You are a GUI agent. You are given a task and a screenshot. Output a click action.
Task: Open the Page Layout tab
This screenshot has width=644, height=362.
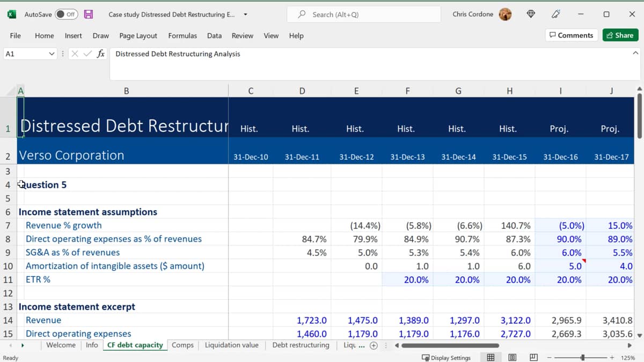pos(138,35)
